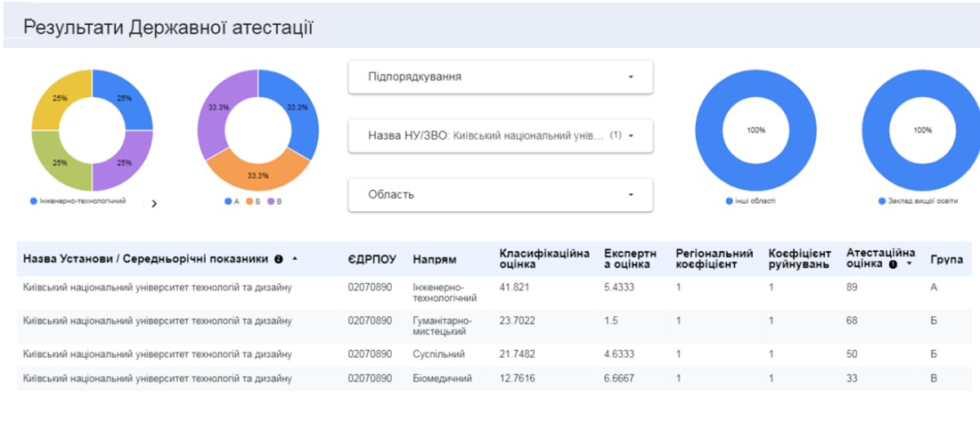Screen dimensions: 980x447
Task: Toggle legend item Б in group chart
Action: (253, 202)
